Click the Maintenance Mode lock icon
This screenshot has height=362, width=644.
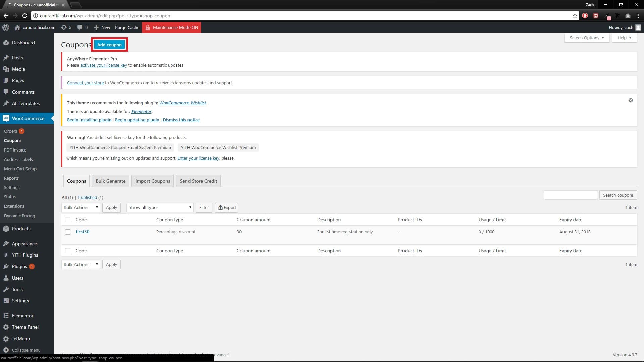(x=148, y=27)
